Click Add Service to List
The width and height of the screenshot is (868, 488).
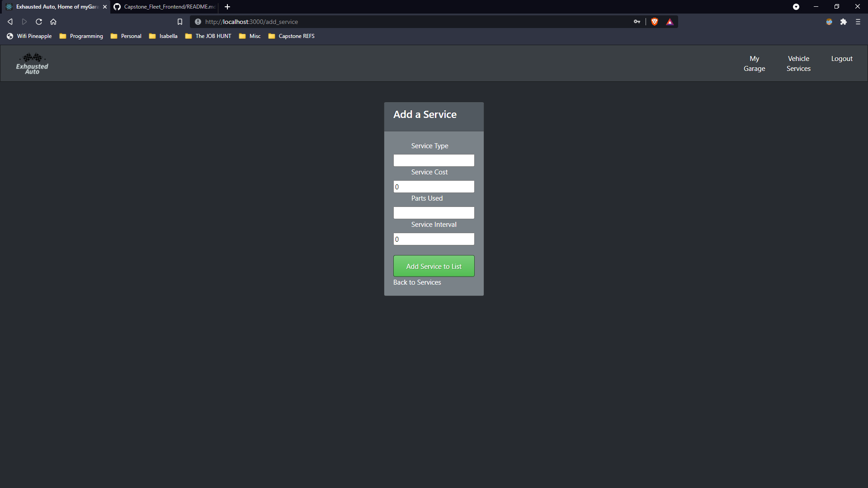(434, 266)
